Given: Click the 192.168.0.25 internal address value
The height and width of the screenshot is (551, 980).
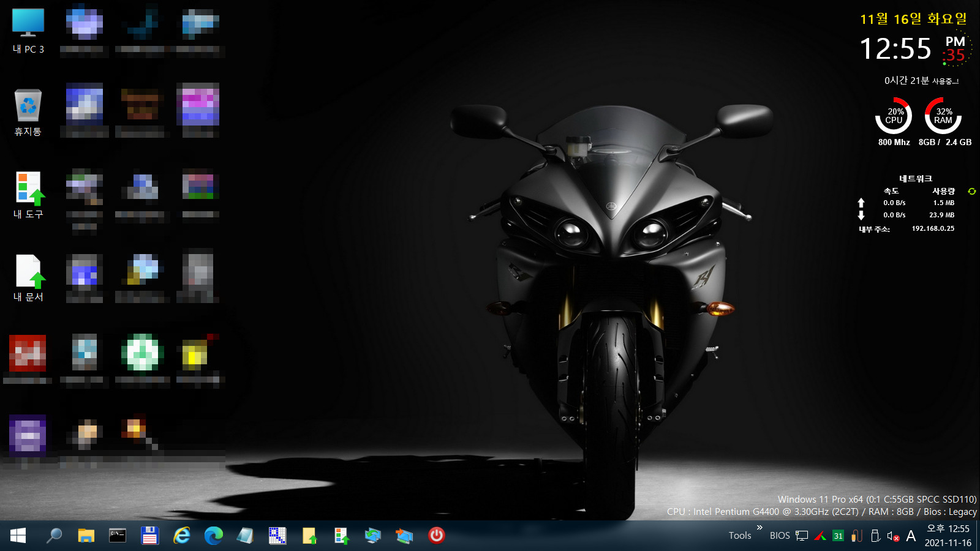Looking at the screenshot, I should point(933,228).
